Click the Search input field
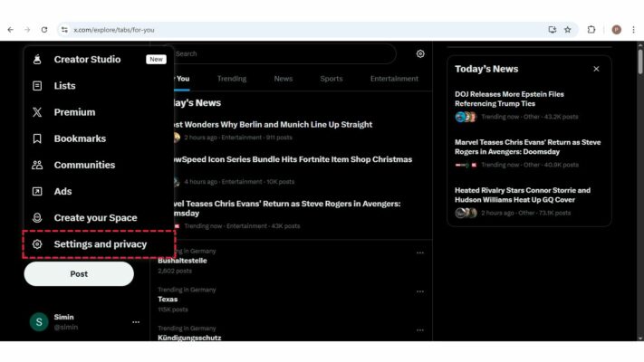 click(x=284, y=53)
